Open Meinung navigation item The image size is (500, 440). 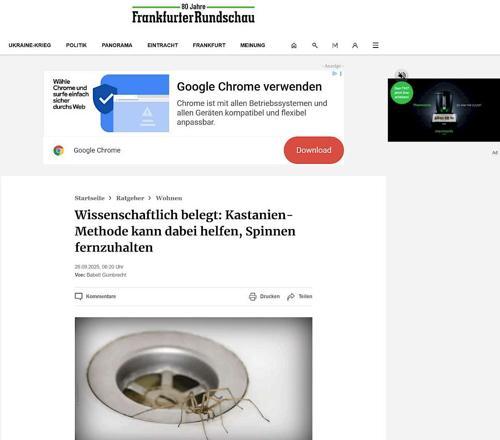(x=253, y=45)
